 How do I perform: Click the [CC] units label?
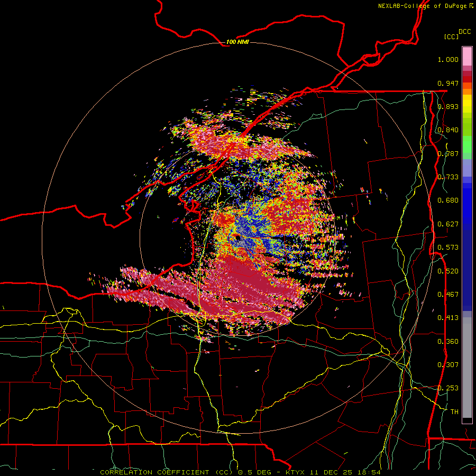coord(452,36)
